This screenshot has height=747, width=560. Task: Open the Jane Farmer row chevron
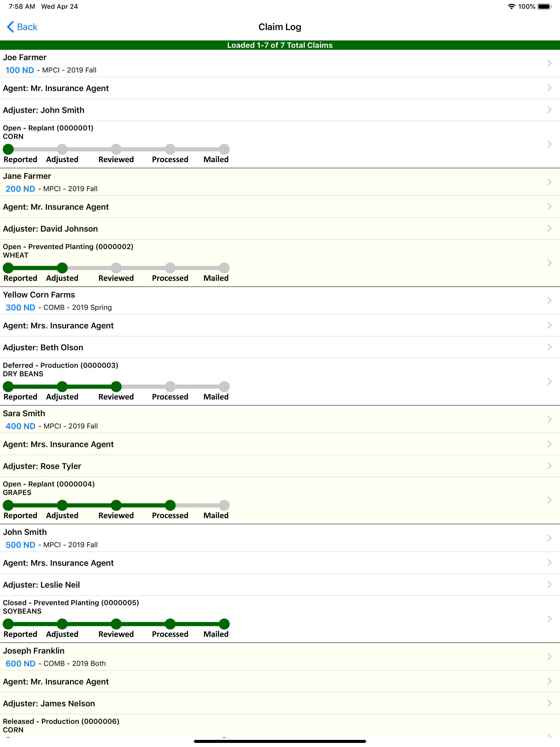click(549, 182)
